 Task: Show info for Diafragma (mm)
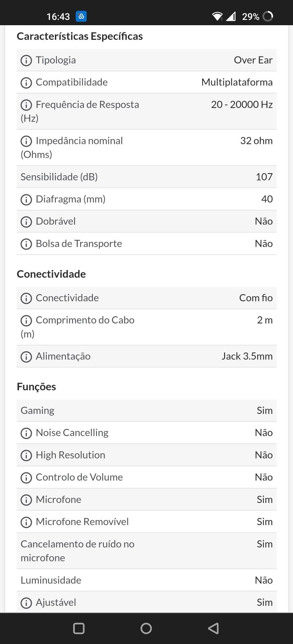point(26,200)
